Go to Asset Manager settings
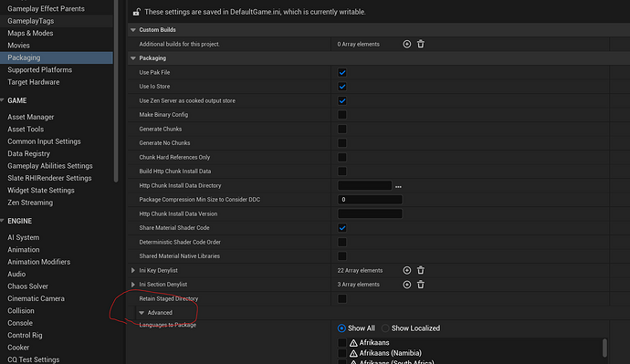Viewport: 630px width, 364px height. click(30, 117)
